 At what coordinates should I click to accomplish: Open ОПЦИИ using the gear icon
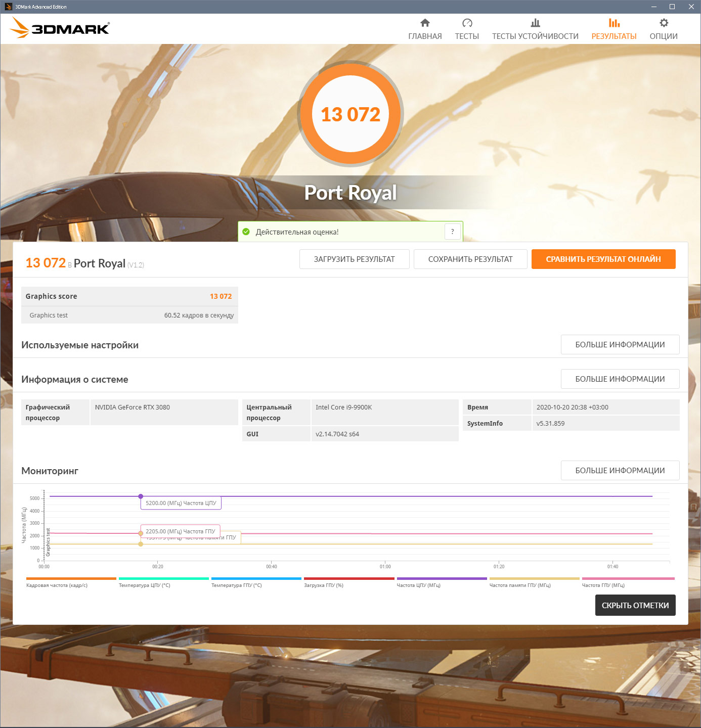click(664, 23)
